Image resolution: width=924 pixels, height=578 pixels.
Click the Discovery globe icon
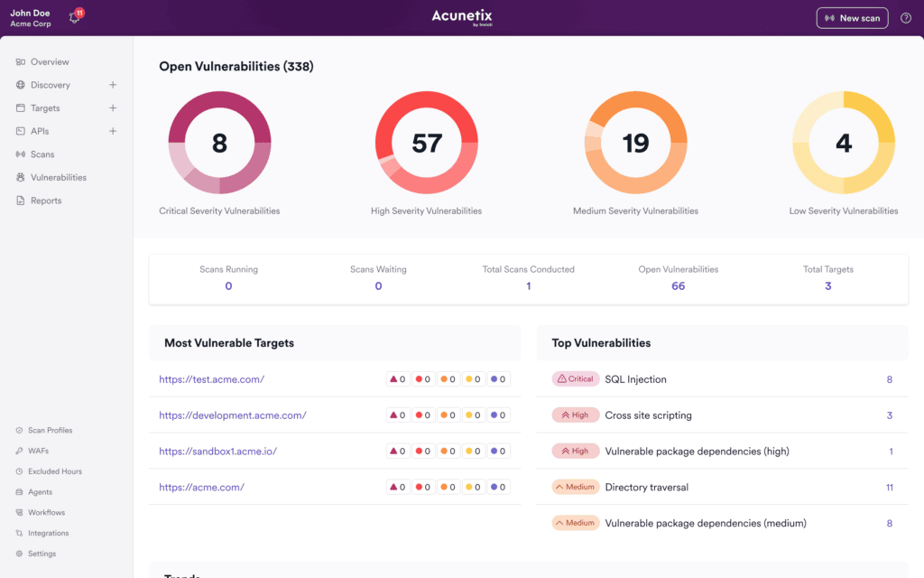click(x=21, y=85)
